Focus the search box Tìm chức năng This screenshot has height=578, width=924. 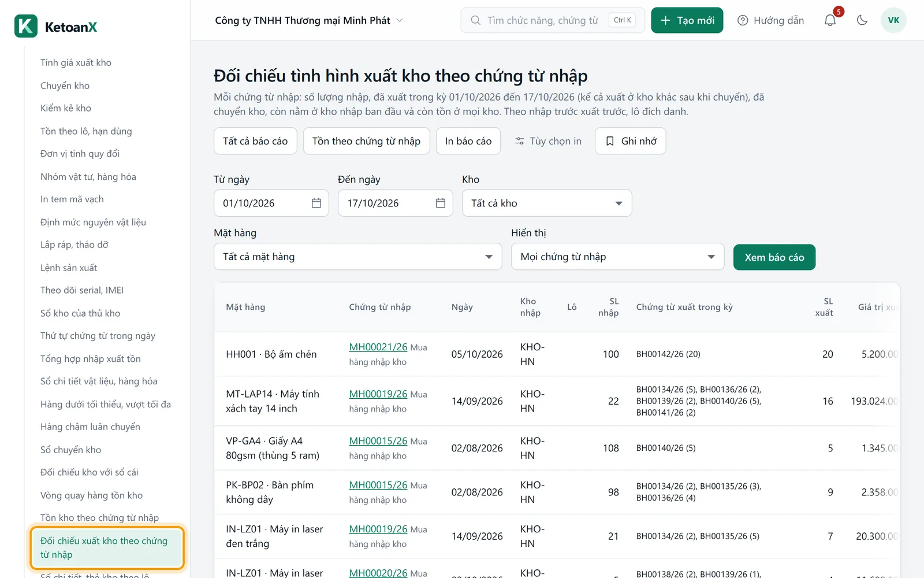(552, 20)
